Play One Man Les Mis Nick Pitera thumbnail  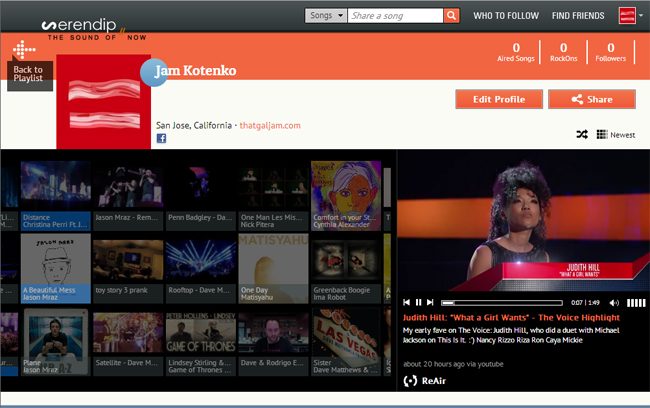coord(273,195)
